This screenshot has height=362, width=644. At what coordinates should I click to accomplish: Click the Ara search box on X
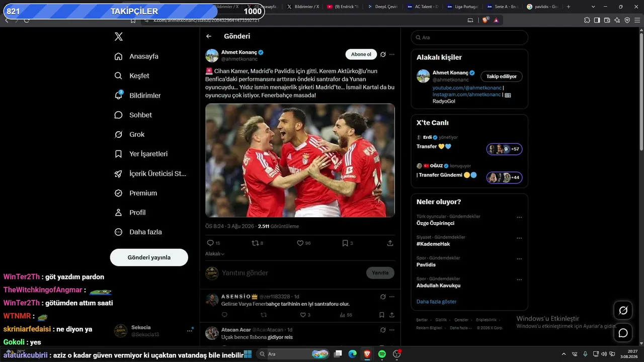click(x=469, y=38)
